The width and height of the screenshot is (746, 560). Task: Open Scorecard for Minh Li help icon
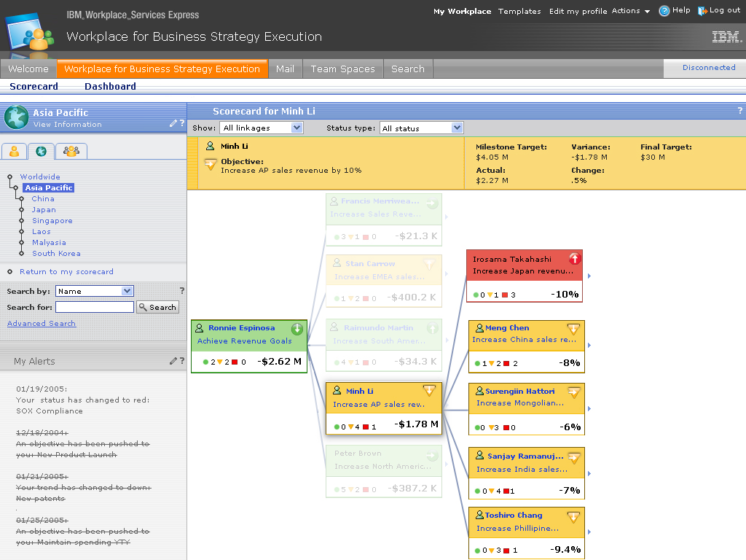click(740, 111)
